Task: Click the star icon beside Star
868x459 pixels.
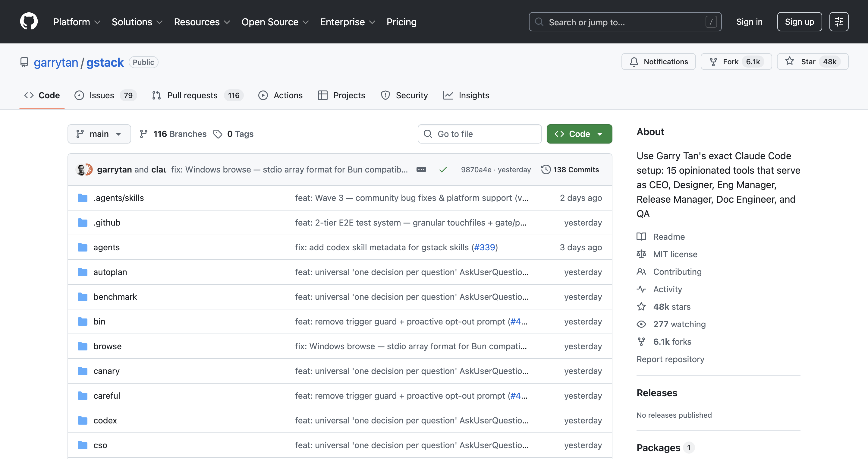Action: point(790,62)
